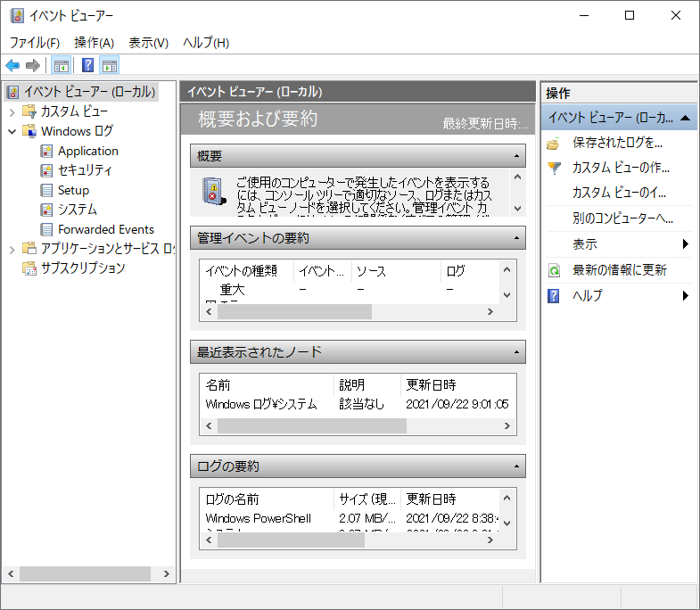Open the ヘルプ action submenu

685,295
